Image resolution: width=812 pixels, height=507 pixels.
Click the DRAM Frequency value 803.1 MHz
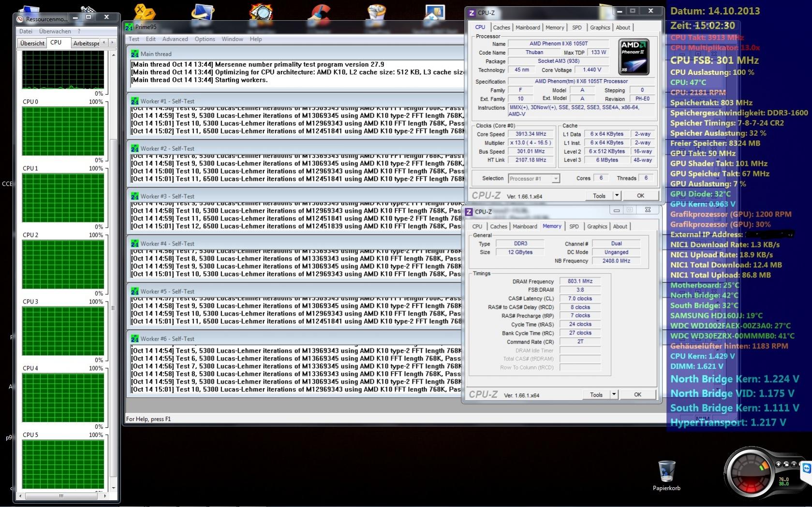click(580, 281)
